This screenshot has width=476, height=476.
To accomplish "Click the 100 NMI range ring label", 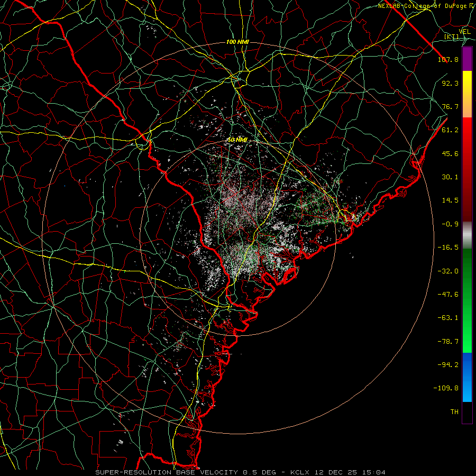I will coord(237,42).
